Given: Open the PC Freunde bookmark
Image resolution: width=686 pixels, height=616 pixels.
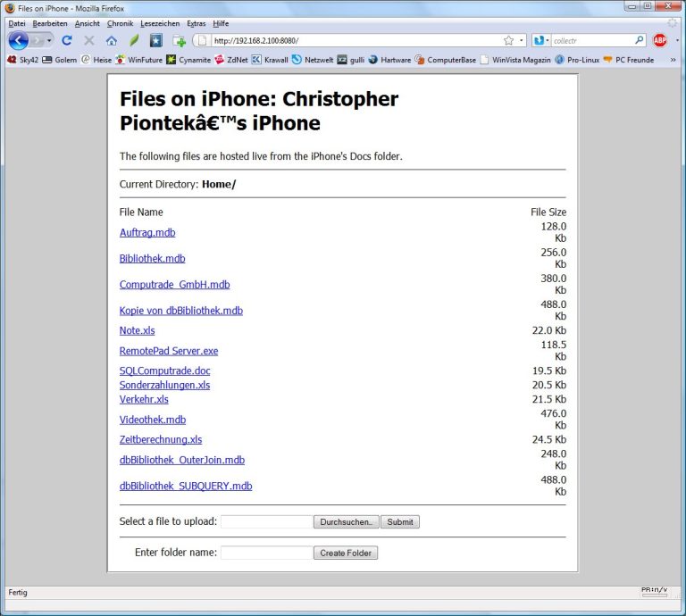Looking at the screenshot, I should (629, 60).
